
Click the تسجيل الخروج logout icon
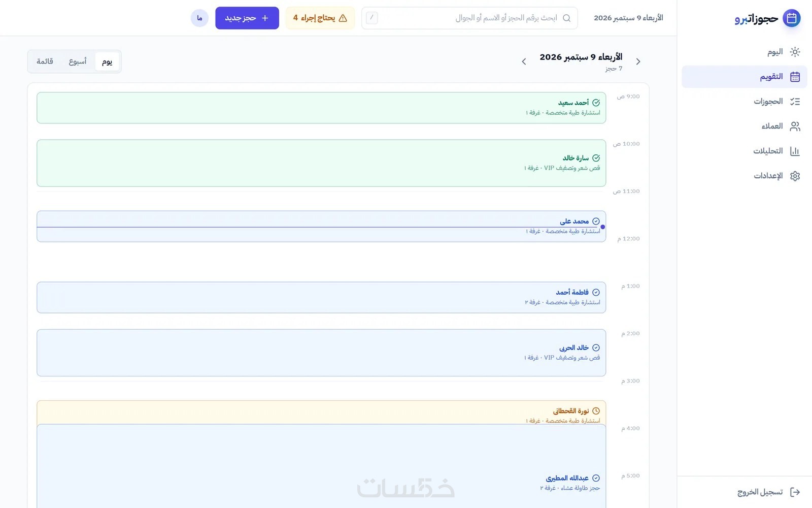[x=795, y=492]
